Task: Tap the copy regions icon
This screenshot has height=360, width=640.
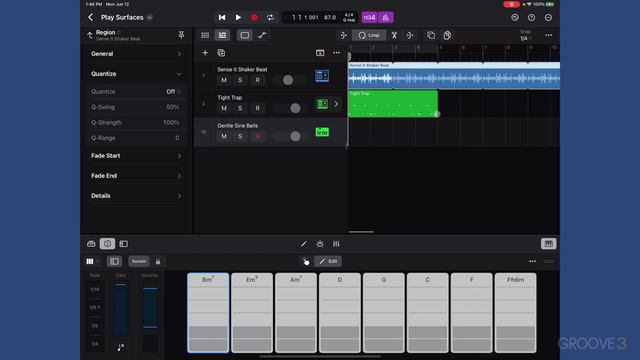Action: tap(431, 35)
